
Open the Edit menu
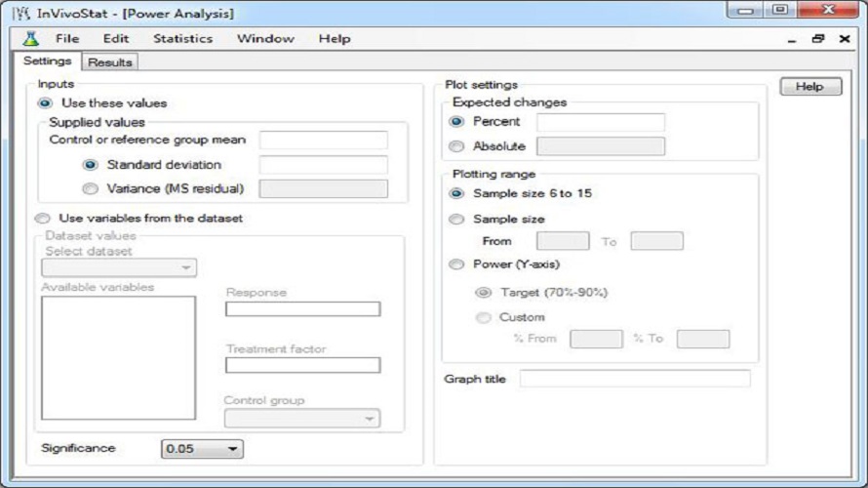click(x=116, y=39)
